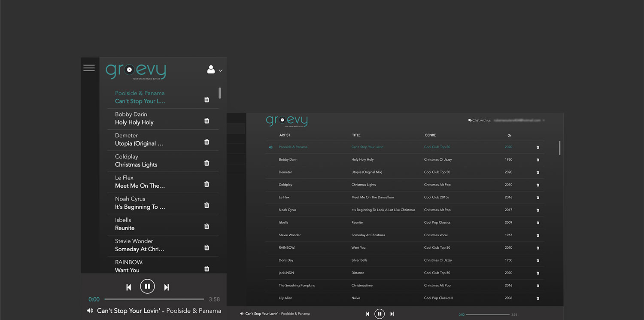
Task: Click 'Cool Club 2010s' genre cell
Action: (x=436, y=197)
